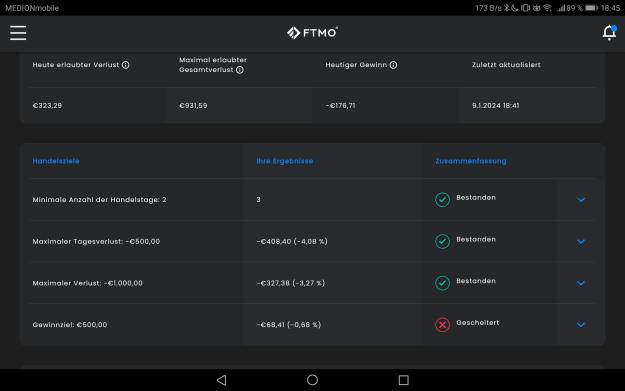Click the red failed icon in Gewinnziel row
The width and height of the screenshot is (625, 391).
pyautogui.click(x=442, y=324)
